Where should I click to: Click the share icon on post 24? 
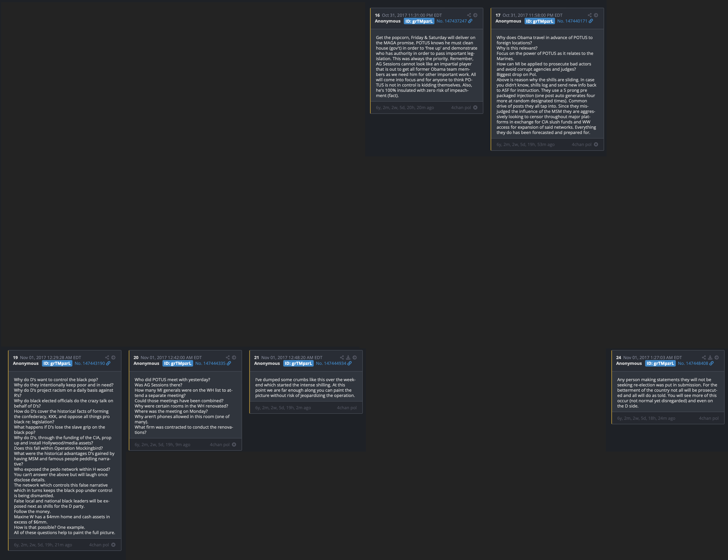[x=704, y=357]
